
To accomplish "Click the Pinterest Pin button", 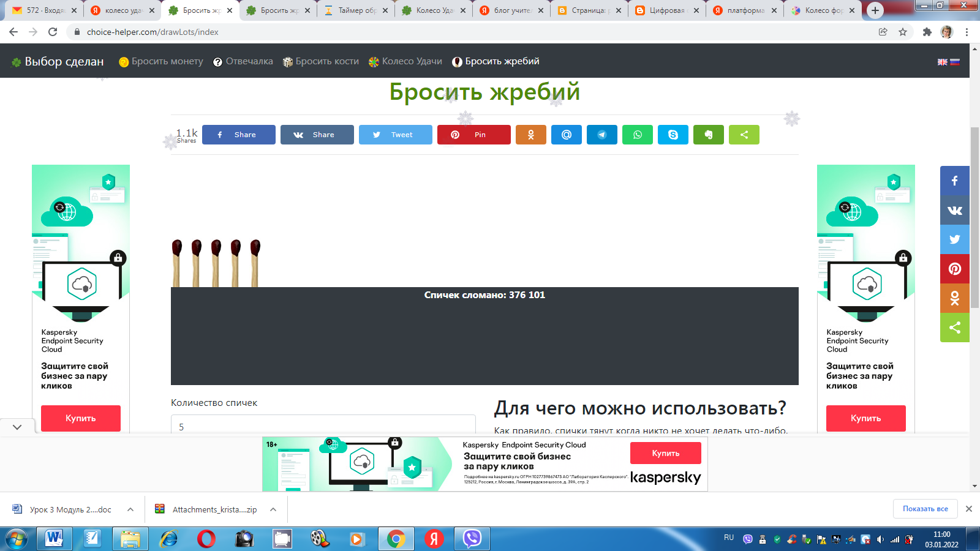I will pyautogui.click(x=474, y=135).
